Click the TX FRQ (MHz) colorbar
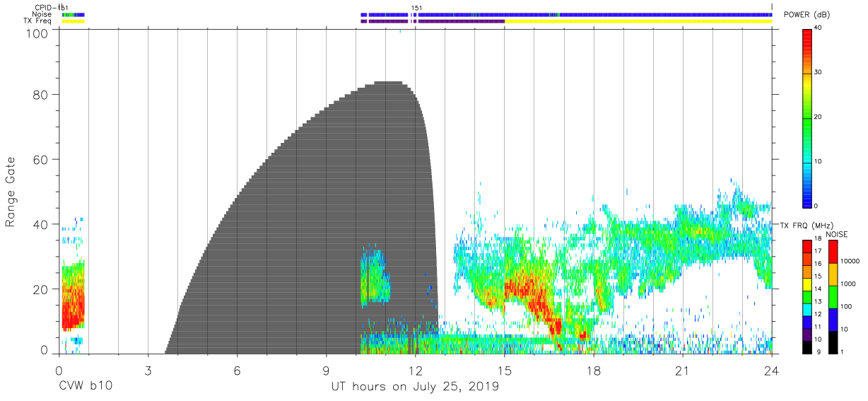868x401 pixels. pyautogui.click(x=808, y=296)
